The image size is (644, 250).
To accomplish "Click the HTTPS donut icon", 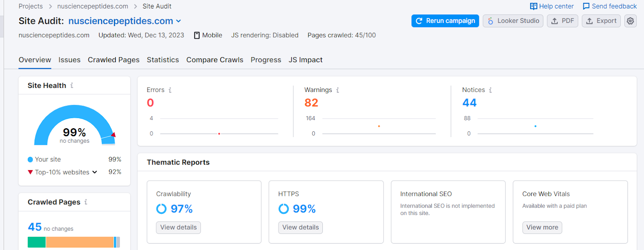I will click(x=284, y=209).
